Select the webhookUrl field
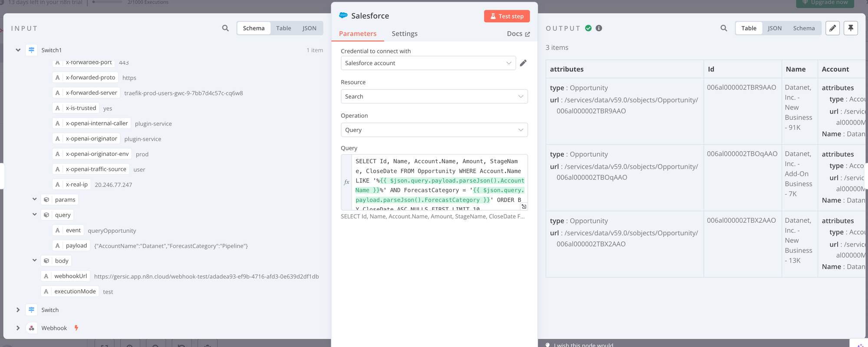Screen dimensions: 868x347 click(65, 276)
